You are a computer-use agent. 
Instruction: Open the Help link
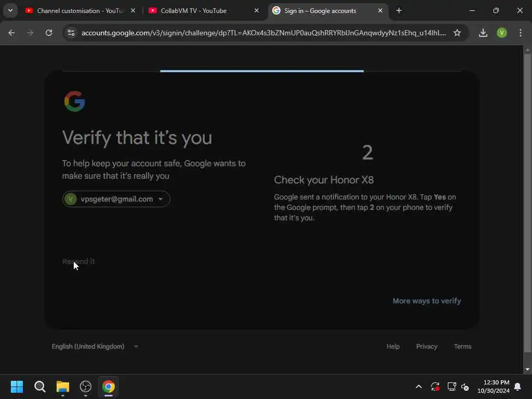(393, 347)
